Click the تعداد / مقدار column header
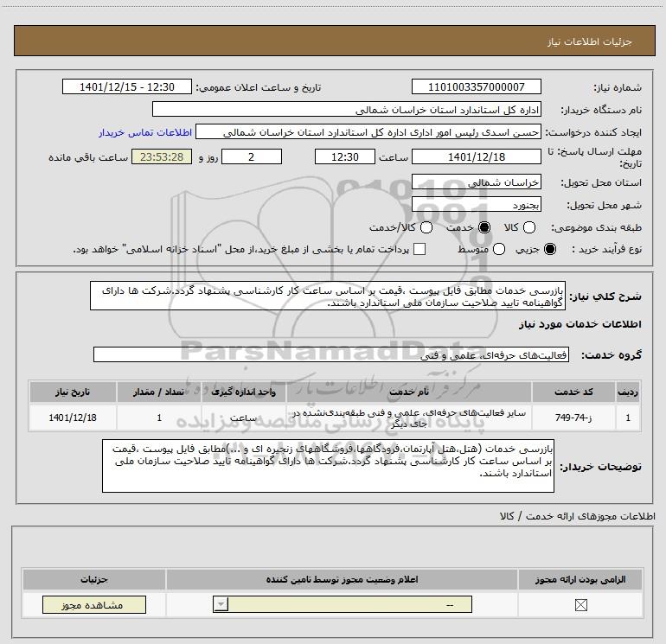666x644 pixels. coord(158,392)
